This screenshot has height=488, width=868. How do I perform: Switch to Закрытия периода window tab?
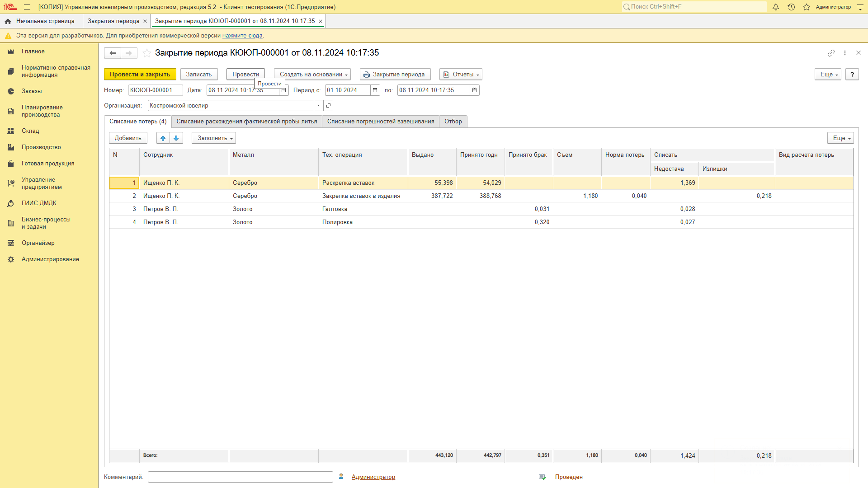click(113, 21)
